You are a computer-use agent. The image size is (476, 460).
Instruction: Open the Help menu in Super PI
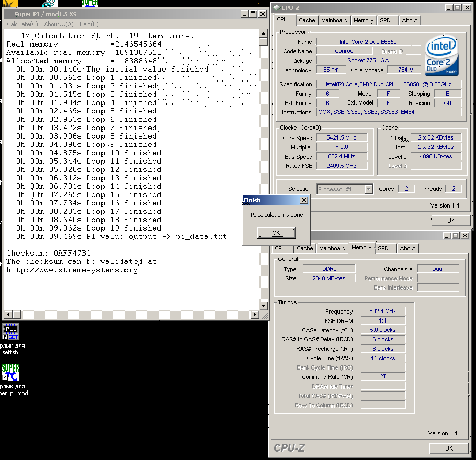click(89, 24)
